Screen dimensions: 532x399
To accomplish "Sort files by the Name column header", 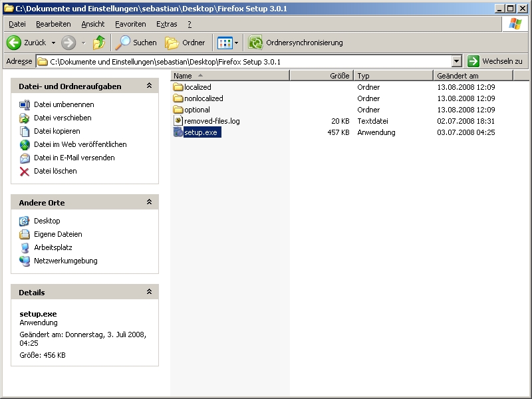I will point(230,76).
